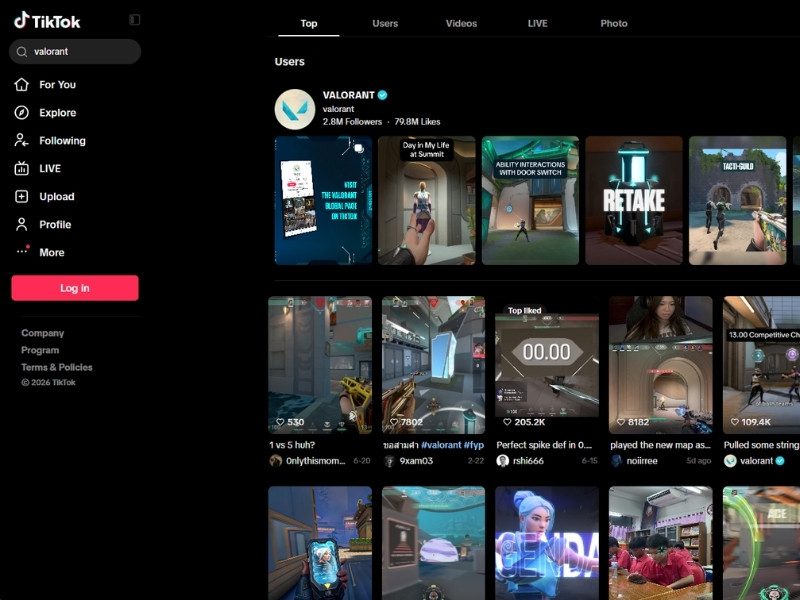800x600 pixels.
Task: Collapse the sidebar with the panel icon
Action: [134, 20]
